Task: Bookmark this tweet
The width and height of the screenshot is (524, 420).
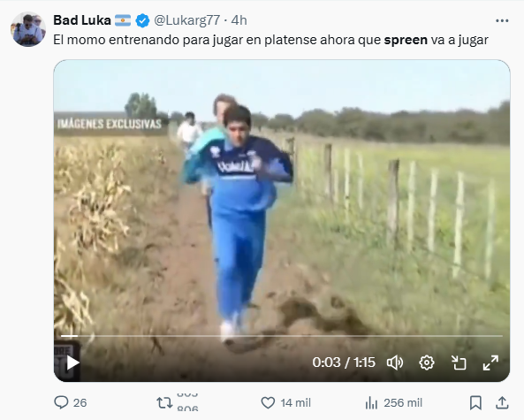Action: (475, 402)
